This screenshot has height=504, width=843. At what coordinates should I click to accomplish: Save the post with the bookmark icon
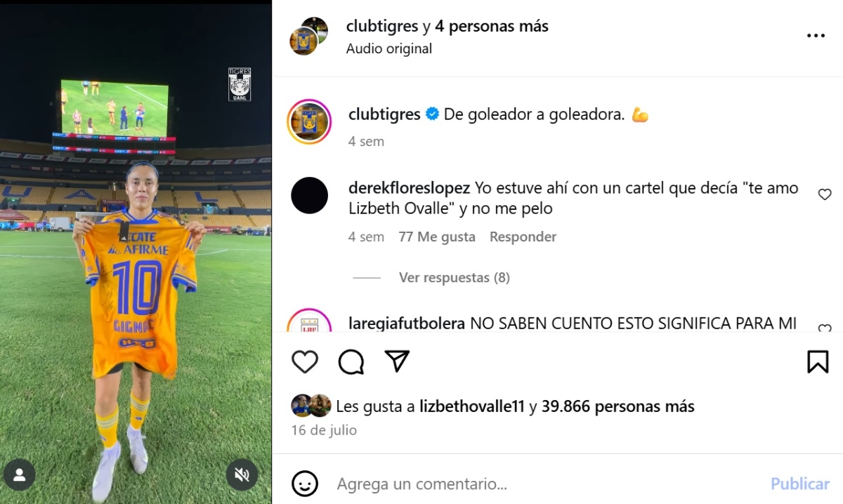(x=818, y=362)
